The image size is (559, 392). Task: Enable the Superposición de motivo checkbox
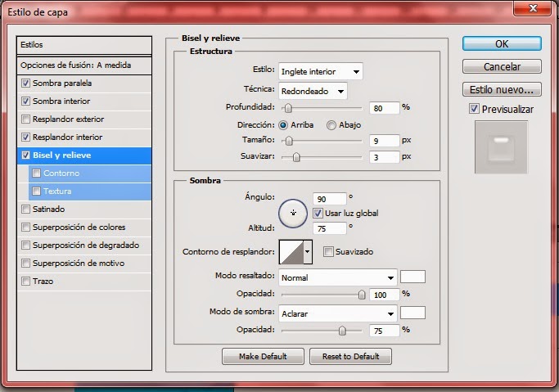[x=25, y=263]
